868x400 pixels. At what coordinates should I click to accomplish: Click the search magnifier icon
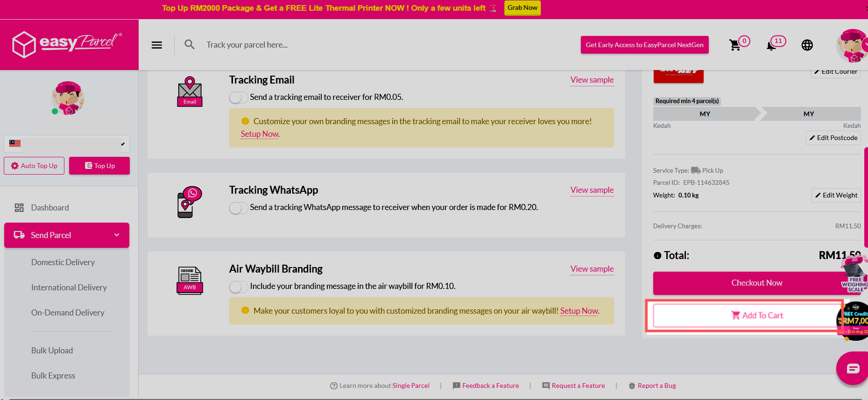click(189, 44)
